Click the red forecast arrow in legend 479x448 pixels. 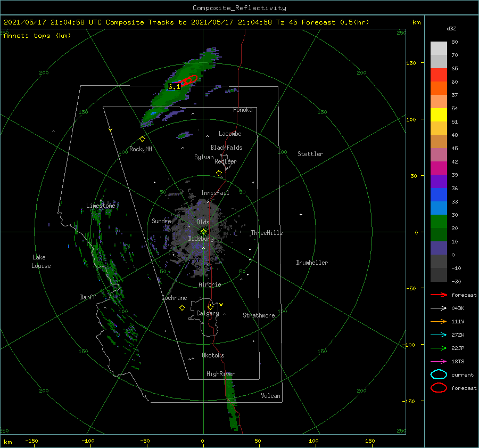(x=439, y=295)
